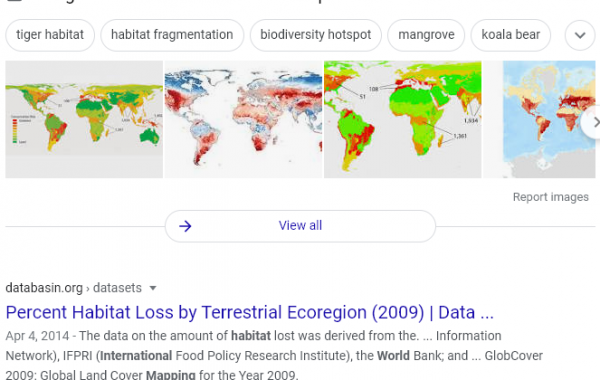This screenshot has height=380, width=600.
Task: Select the habitat fragmentation chip
Action: [x=172, y=35]
